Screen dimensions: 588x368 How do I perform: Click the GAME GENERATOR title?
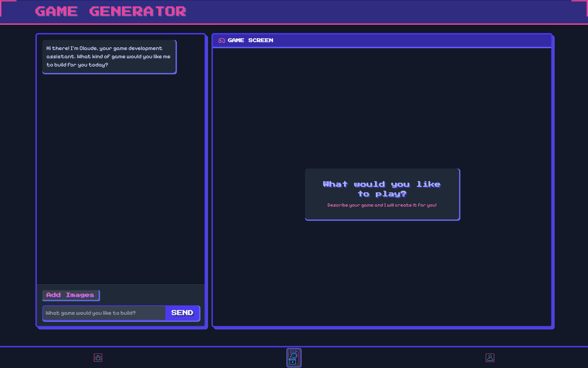(111, 11)
